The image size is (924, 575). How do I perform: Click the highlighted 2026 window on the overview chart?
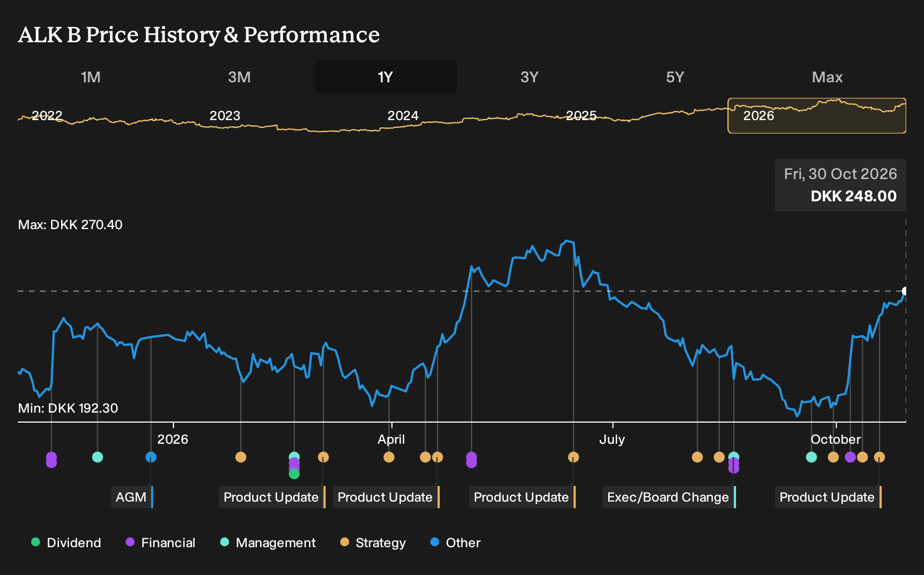pos(817,116)
